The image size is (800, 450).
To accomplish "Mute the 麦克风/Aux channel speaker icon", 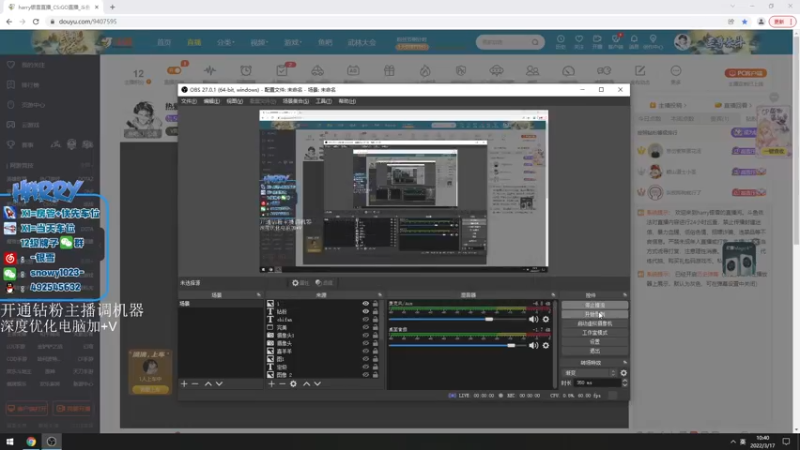I will click(533, 319).
